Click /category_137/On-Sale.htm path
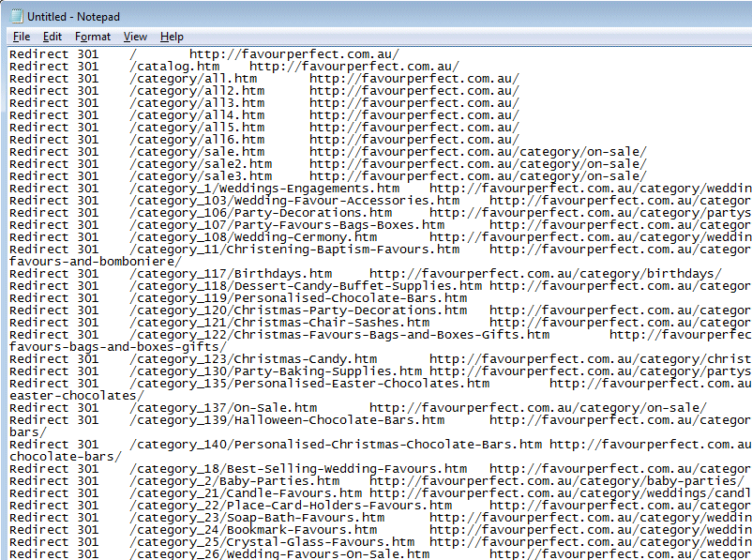This screenshot has height=560, width=752. [x=223, y=408]
